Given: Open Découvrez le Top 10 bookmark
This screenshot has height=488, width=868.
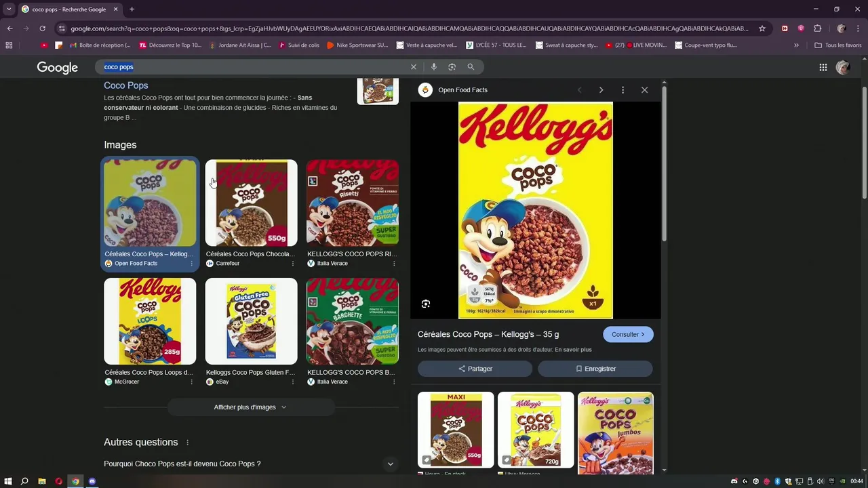Looking at the screenshot, I should point(170,45).
